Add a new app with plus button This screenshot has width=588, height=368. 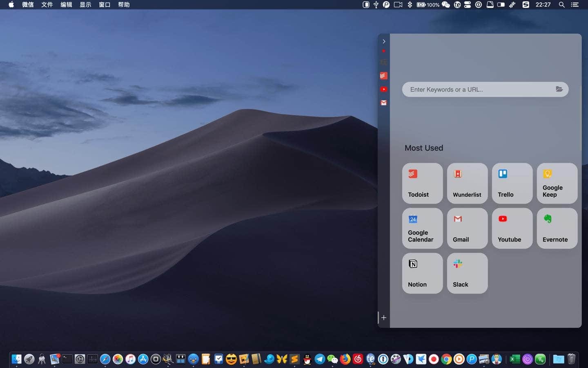(384, 318)
